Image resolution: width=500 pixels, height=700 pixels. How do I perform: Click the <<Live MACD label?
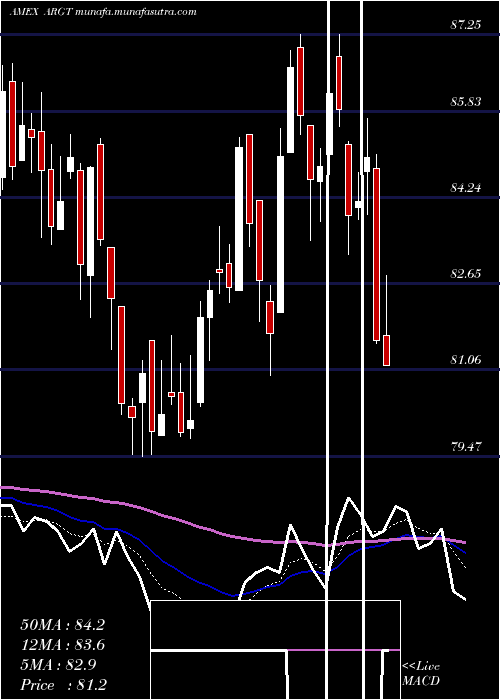(x=421, y=674)
